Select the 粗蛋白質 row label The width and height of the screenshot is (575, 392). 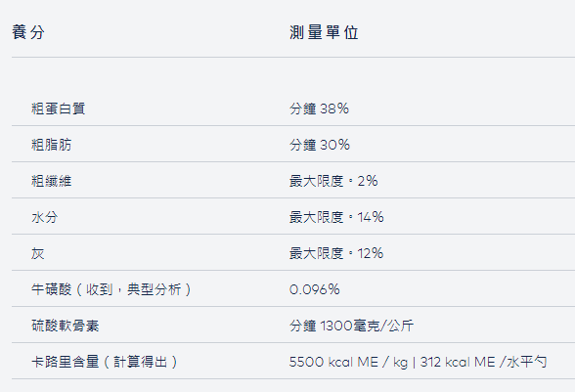point(59,109)
